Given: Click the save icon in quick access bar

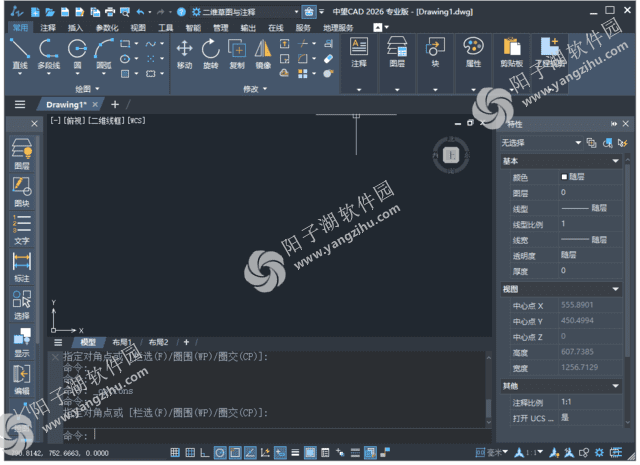Looking at the screenshot, I should (x=65, y=12).
